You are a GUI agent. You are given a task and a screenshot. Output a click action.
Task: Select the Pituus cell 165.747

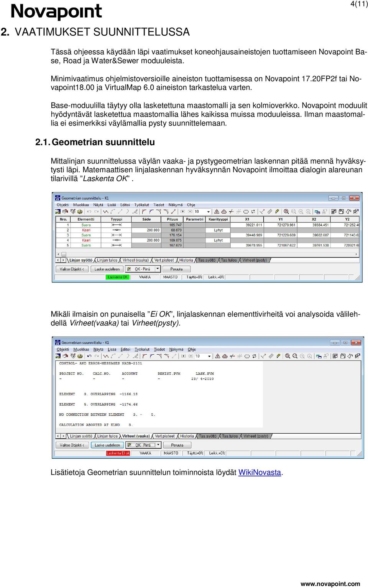tap(172, 225)
